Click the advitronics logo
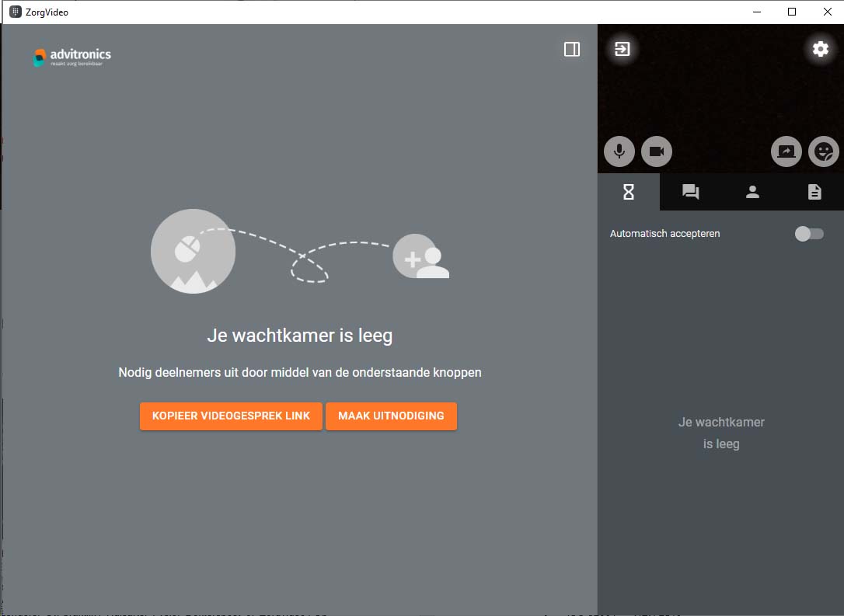The height and width of the screenshot is (616, 844). [x=72, y=57]
